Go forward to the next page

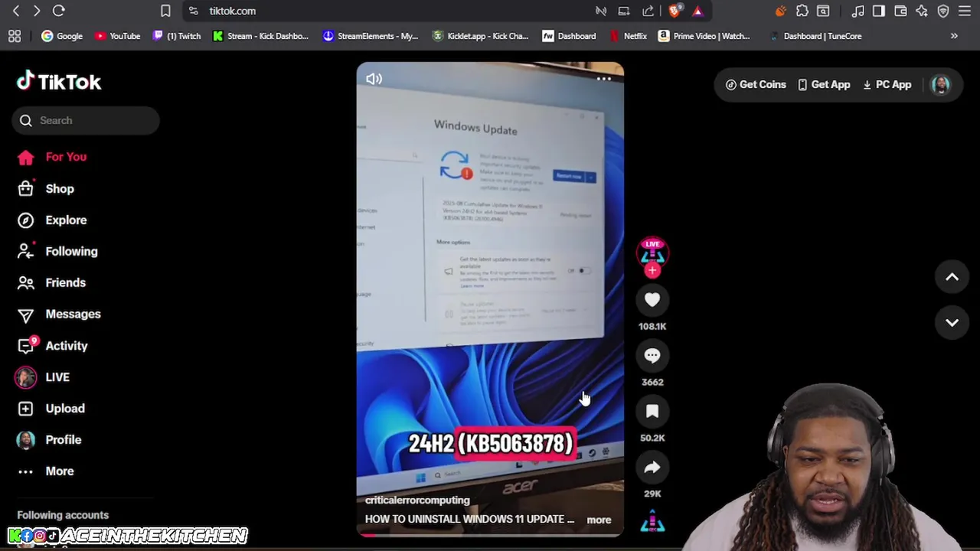coord(36,11)
